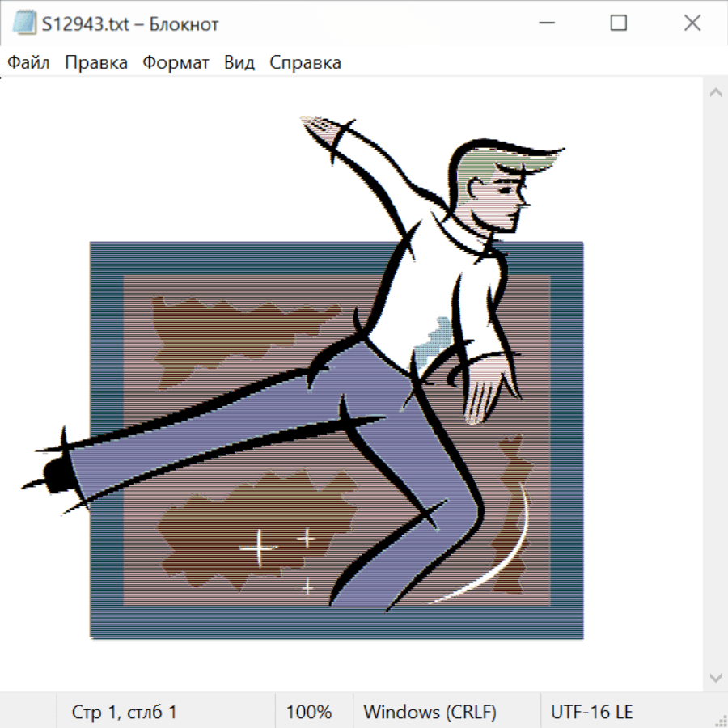This screenshot has width=728, height=728.
Task: Click the resize grip in window corner
Action: (721, 721)
